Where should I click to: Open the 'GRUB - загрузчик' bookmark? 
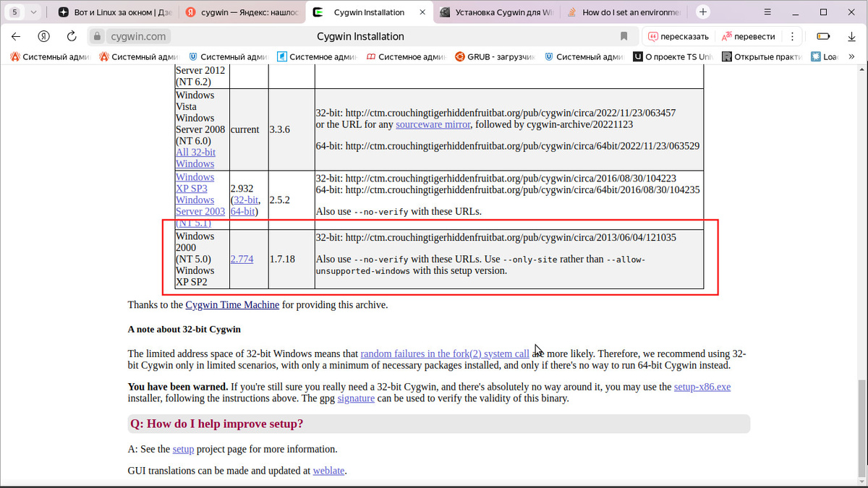[x=495, y=56]
